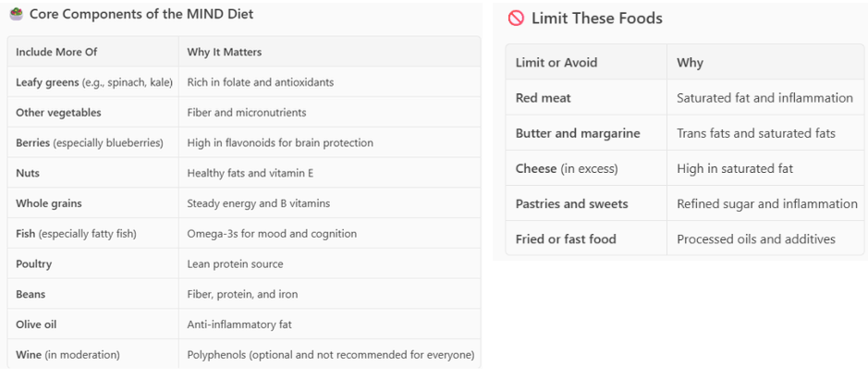Screen dimensions: 868x379
Task: Click the Processed oils and additives text
Action: click(x=755, y=239)
